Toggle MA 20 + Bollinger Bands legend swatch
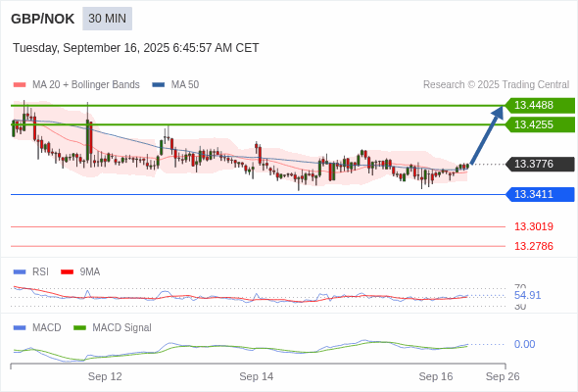The height and width of the screenshot is (392, 578). pos(20,85)
